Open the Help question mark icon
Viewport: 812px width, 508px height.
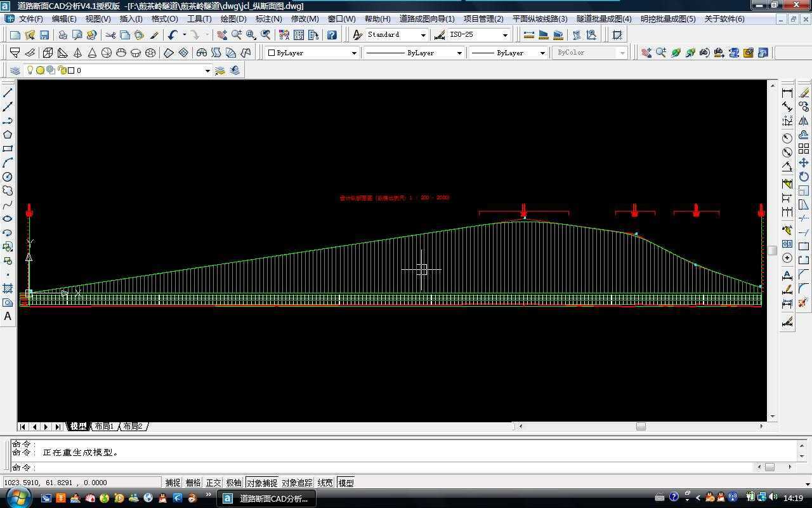[332, 35]
